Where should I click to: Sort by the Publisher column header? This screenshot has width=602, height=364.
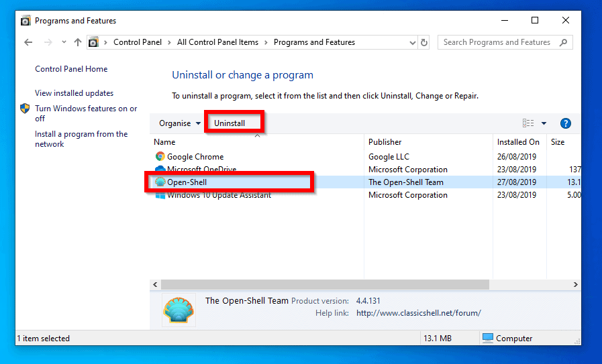pyautogui.click(x=428, y=142)
